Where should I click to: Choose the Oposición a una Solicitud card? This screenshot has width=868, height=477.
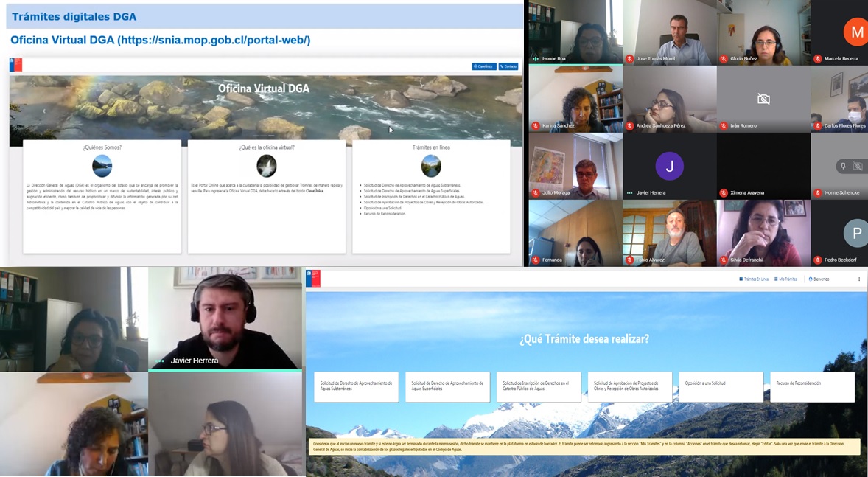click(x=721, y=387)
